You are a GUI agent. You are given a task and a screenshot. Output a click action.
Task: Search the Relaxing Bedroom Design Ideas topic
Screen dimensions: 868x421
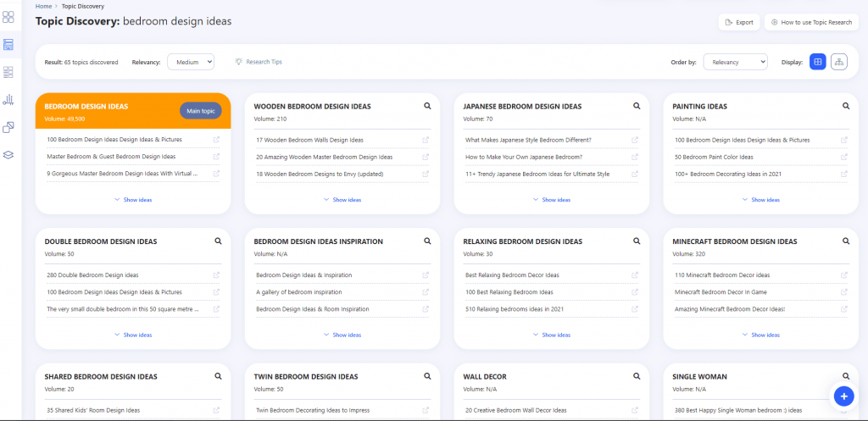pyautogui.click(x=637, y=241)
